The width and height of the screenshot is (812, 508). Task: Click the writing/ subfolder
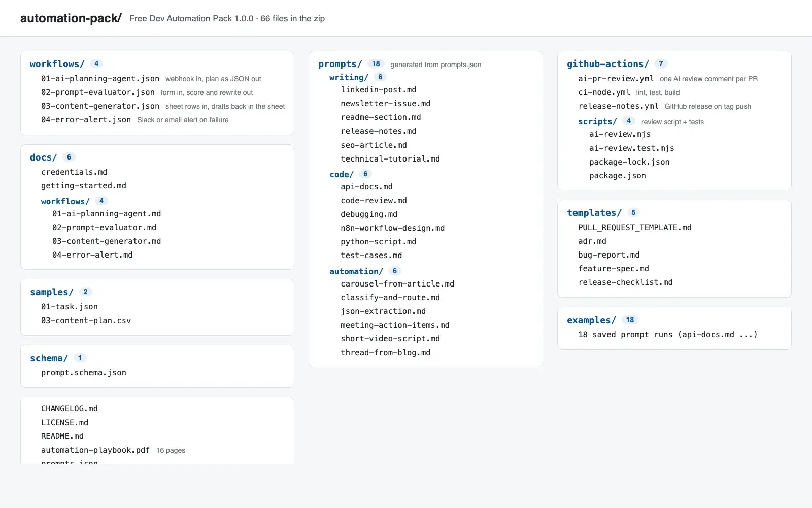349,77
